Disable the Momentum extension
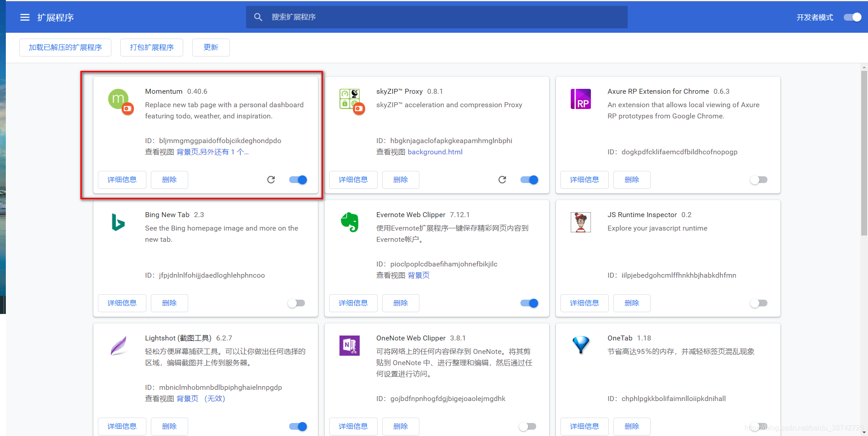 coord(298,179)
